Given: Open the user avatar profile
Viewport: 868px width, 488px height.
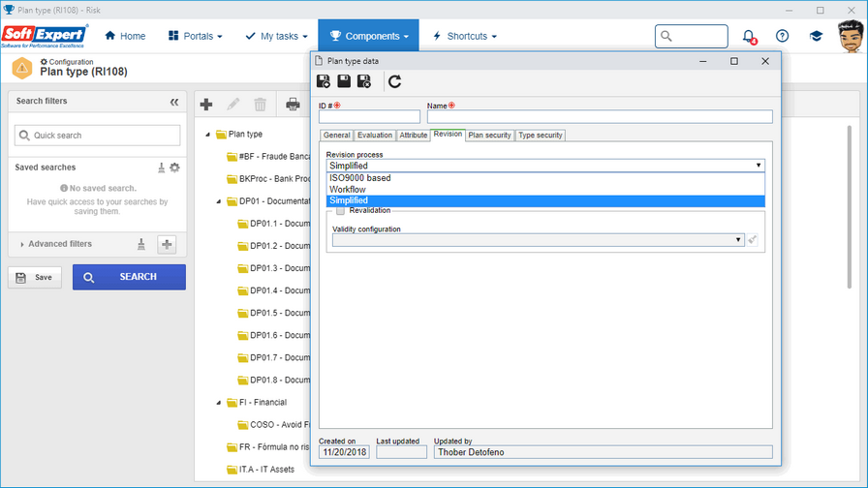Looking at the screenshot, I should (851, 36).
